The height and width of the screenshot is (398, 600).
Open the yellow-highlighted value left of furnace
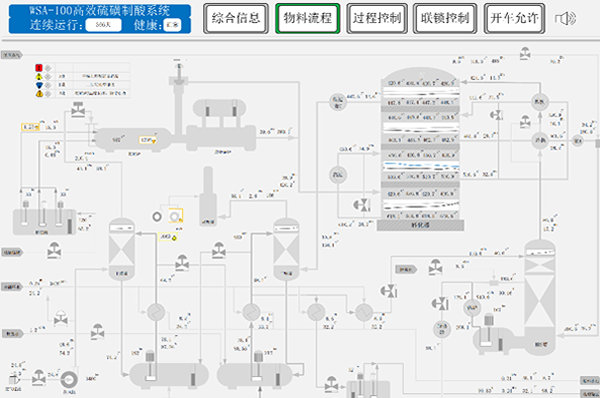[x=30, y=127]
